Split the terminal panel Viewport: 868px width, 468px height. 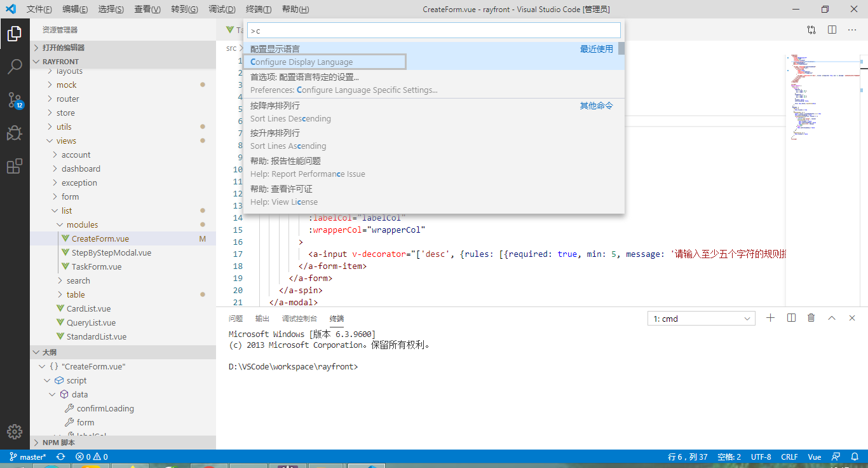[x=791, y=318]
